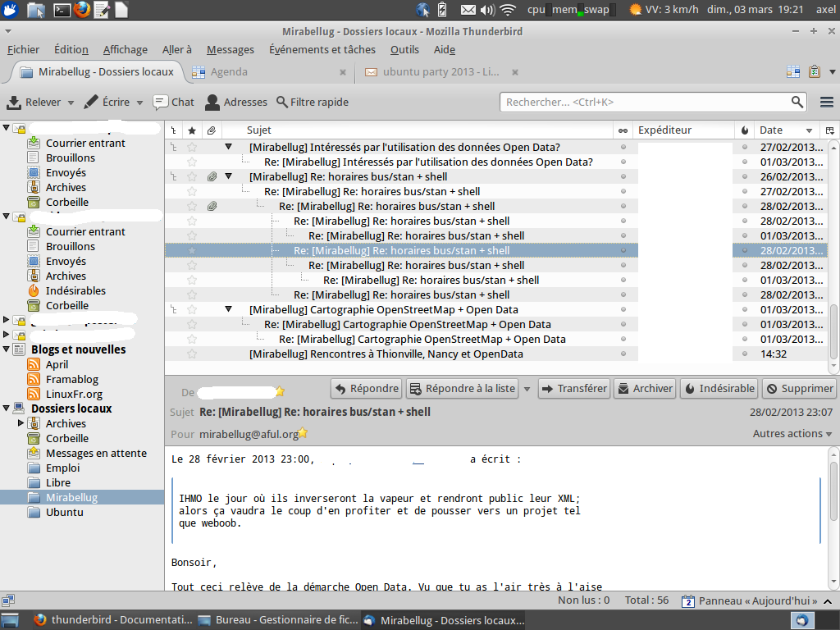Sort by the junk flame column header
The height and width of the screenshot is (630, 840).
pyautogui.click(x=745, y=130)
